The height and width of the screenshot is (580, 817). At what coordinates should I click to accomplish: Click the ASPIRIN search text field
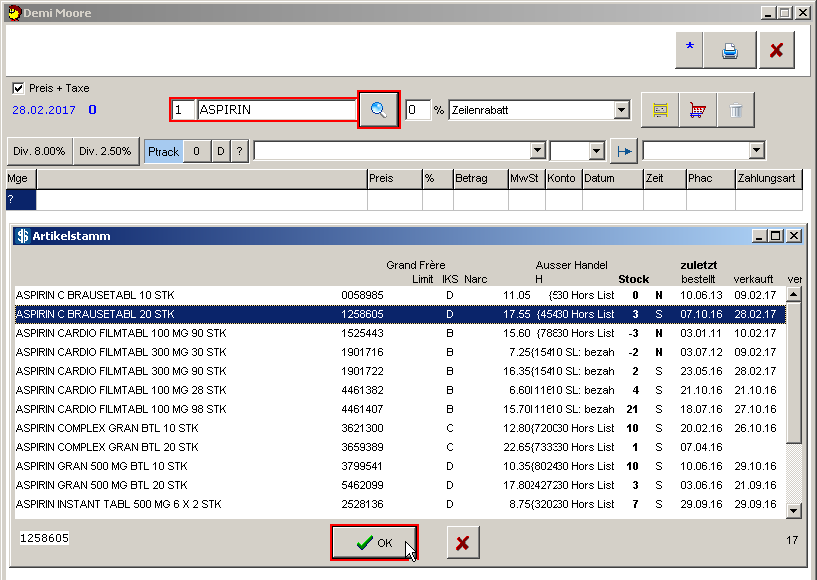coord(277,110)
